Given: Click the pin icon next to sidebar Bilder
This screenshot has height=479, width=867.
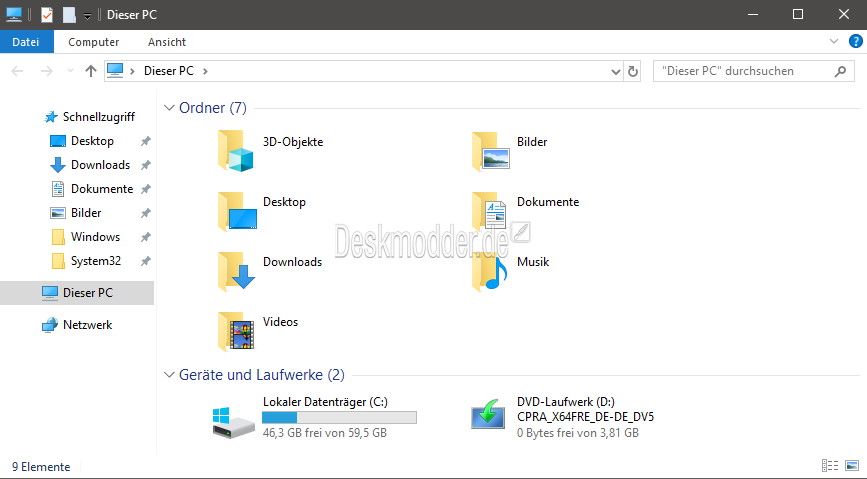Looking at the screenshot, I should tap(145, 213).
